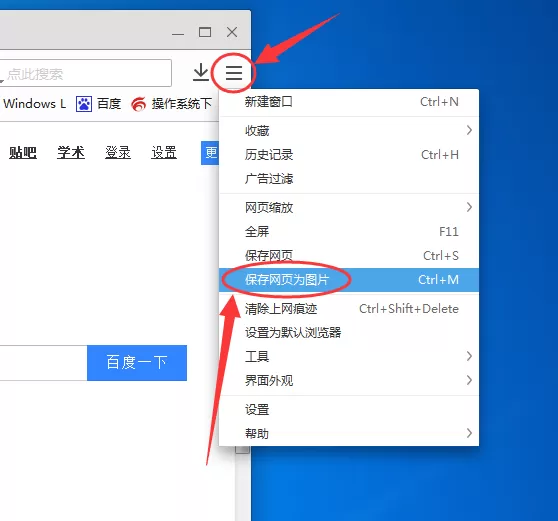Close the browser window

click(x=232, y=32)
